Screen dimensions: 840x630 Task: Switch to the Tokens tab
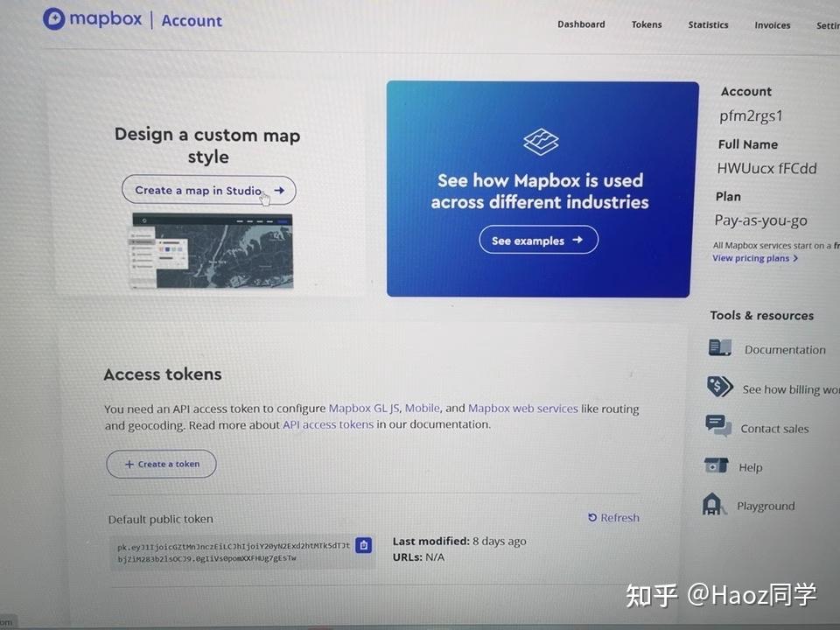647,24
